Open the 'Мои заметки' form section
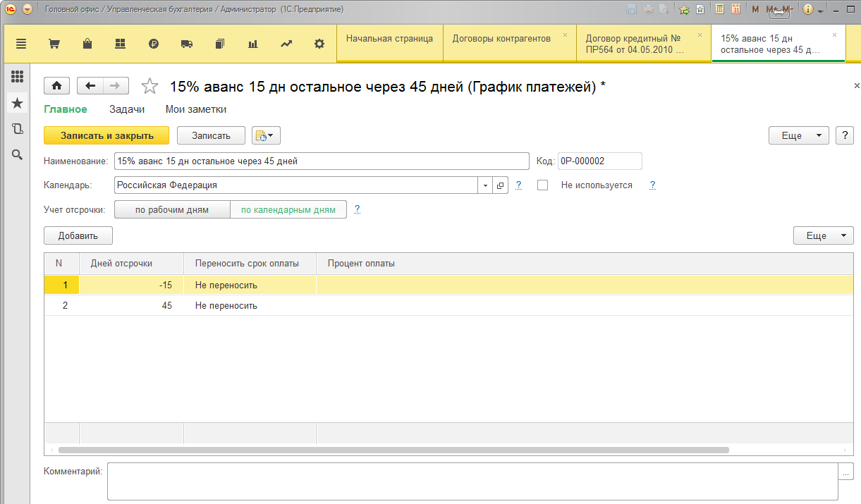The height and width of the screenshot is (504, 861). point(196,109)
